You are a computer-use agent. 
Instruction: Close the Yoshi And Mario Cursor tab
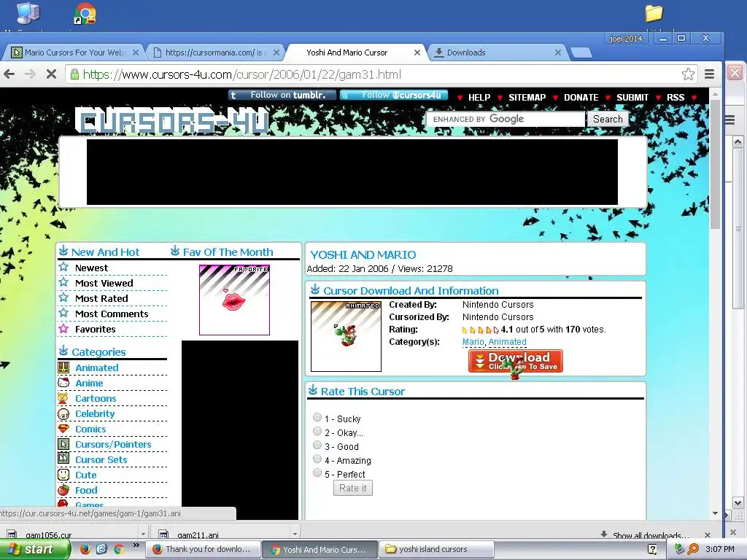tap(417, 52)
